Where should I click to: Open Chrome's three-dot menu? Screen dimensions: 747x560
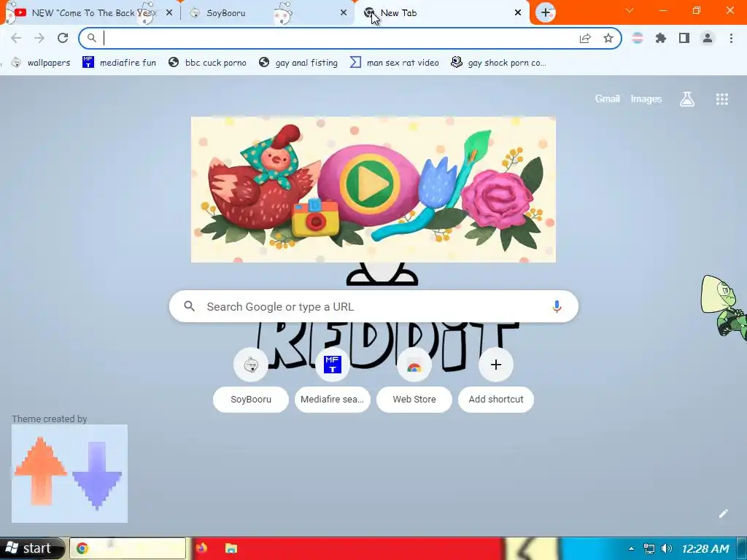[731, 38]
